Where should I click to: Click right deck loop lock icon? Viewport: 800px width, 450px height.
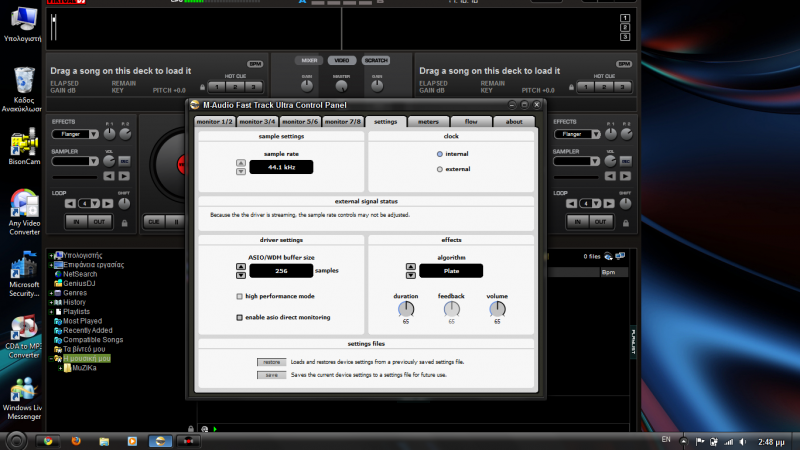tap(626, 223)
